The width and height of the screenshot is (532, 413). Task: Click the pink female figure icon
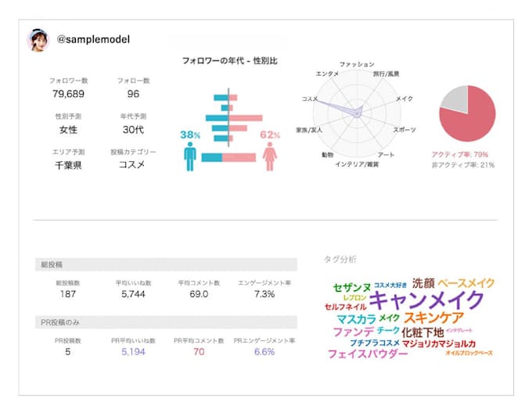click(x=271, y=155)
